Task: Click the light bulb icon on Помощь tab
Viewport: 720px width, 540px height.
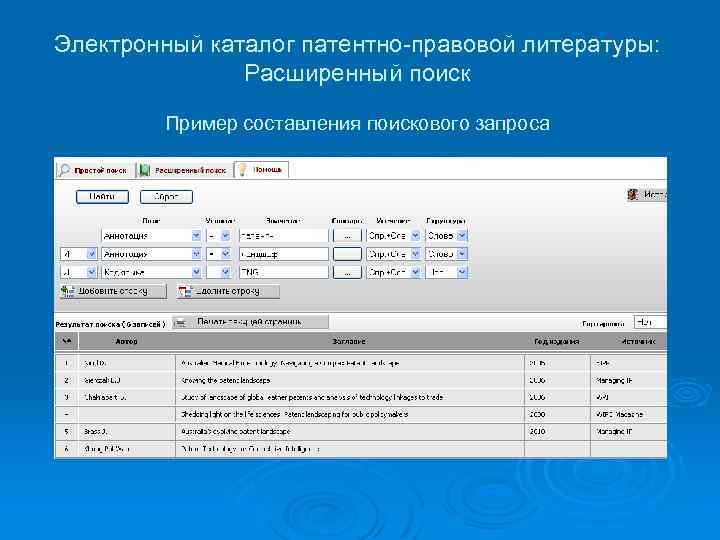Action: click(x=243, y=170)
